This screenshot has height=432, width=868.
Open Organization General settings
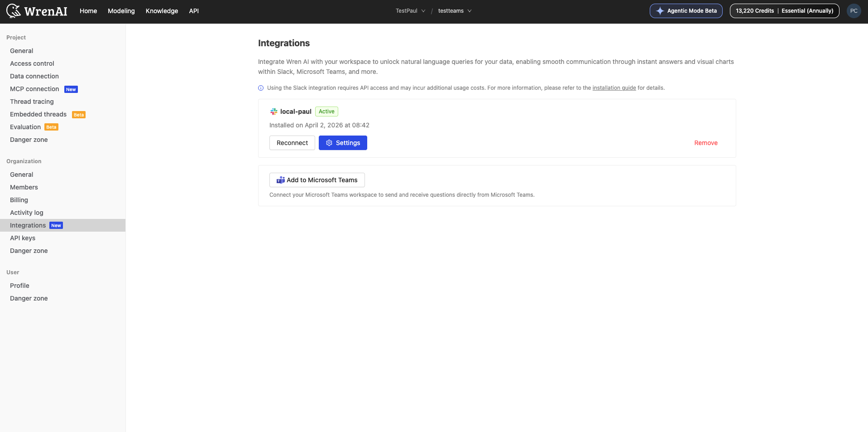click(62, 175)
